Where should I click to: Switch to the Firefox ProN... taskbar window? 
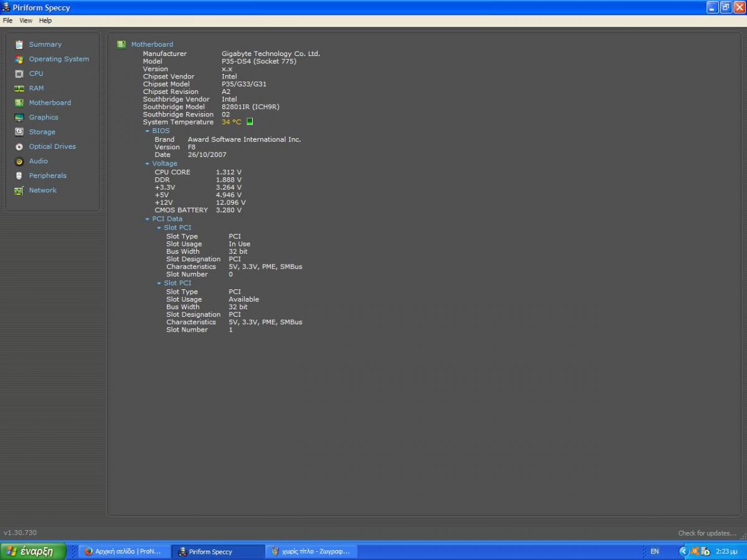coord(125,551)
